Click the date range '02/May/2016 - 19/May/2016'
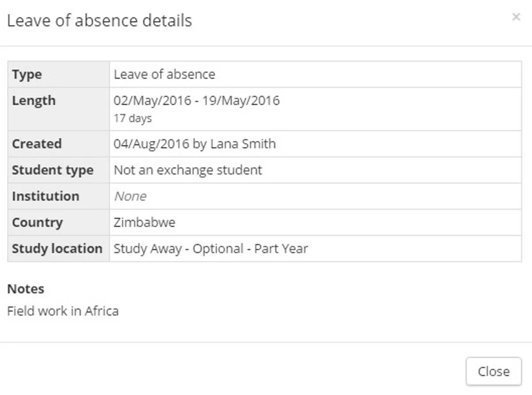 click(197, 100)
